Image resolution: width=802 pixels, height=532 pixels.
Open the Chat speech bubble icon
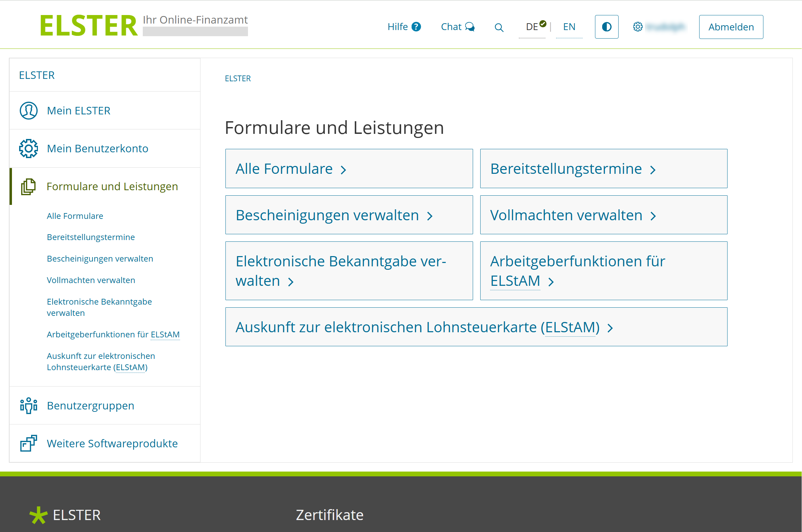click(x=470, y=27)
